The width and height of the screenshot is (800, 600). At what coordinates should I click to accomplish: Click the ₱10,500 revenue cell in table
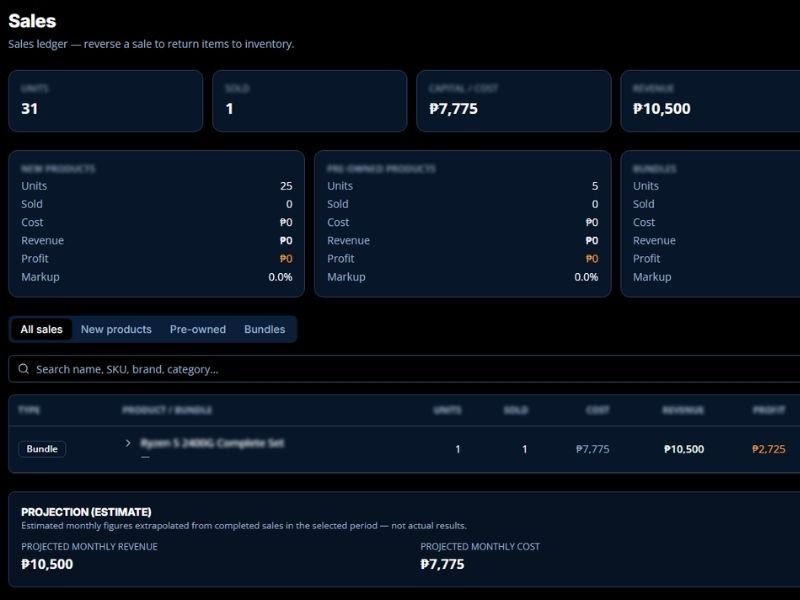[684, 449]
